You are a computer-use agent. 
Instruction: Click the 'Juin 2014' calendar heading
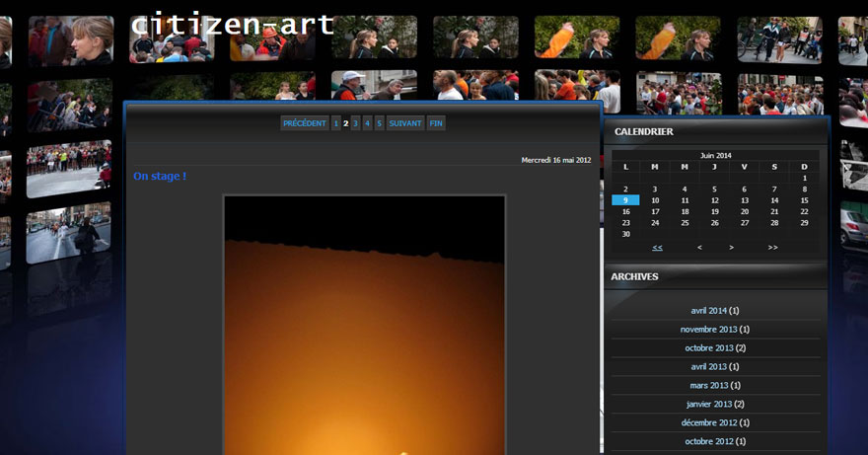click(x=715, y=156)
